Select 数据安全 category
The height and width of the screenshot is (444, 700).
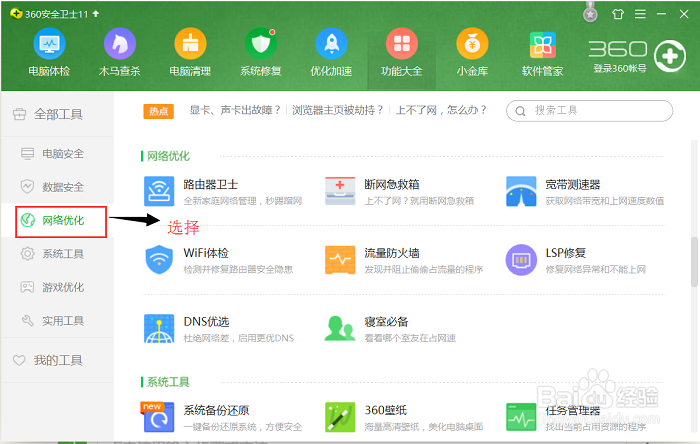click(x=57, y=187)
